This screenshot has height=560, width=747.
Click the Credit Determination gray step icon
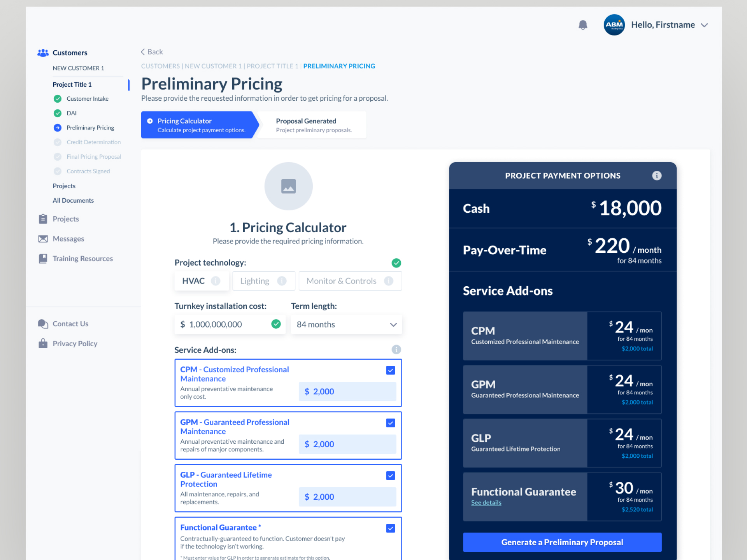pos(58,142)
